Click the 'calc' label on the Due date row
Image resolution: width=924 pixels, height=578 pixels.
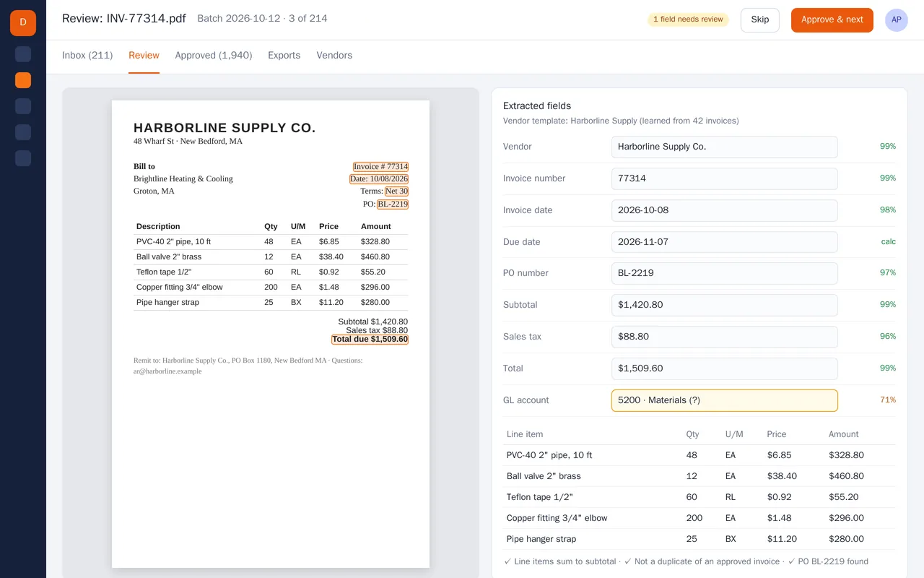888,242
